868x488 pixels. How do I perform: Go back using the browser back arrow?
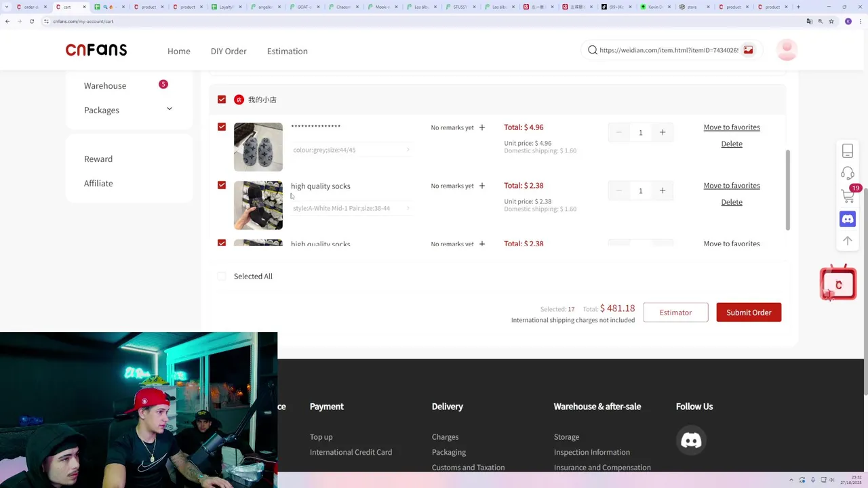click(7, 21)
